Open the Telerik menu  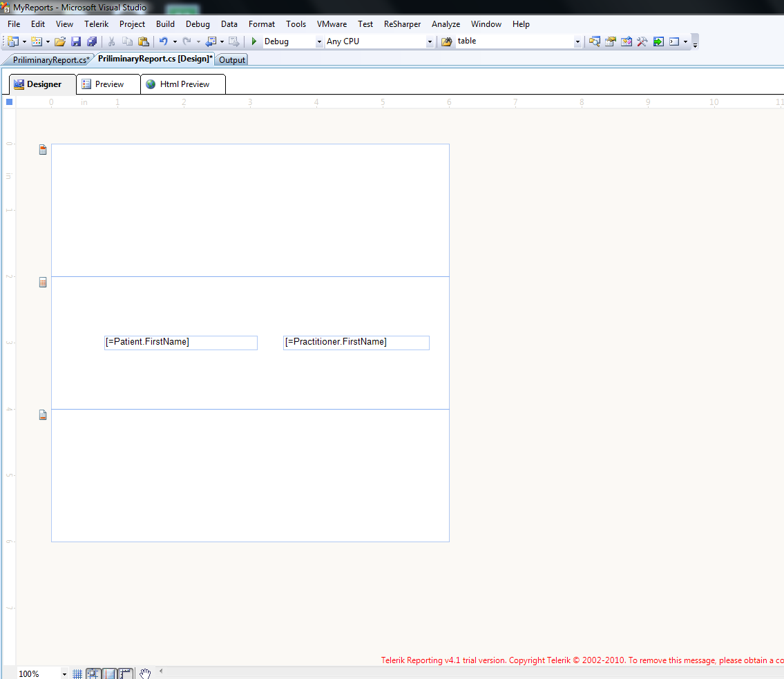click(97, 24)
